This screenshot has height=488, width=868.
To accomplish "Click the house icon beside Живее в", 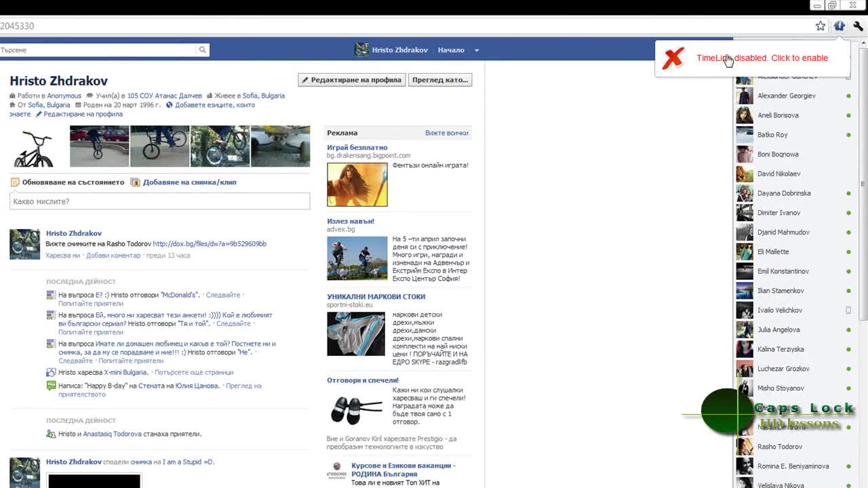I will pos(210,96).
